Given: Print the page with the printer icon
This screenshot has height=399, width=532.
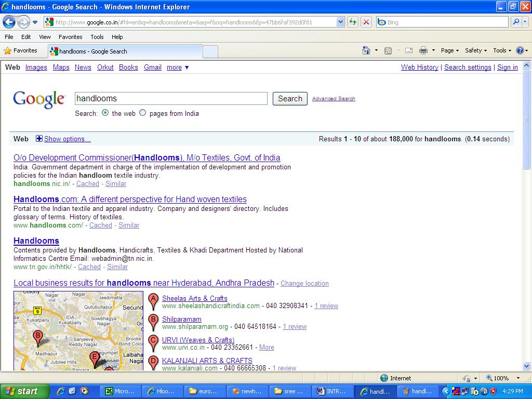Looking at the screenshot, I should (423, 50).
